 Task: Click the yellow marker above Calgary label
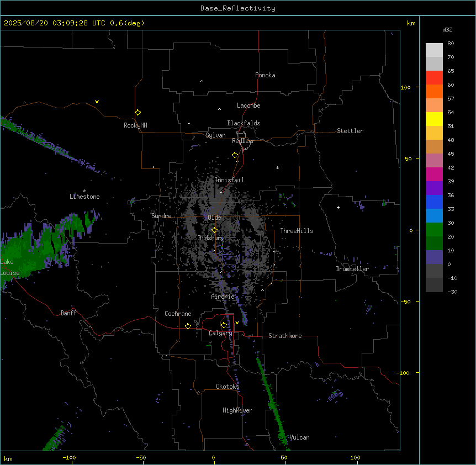pos(224,325)
